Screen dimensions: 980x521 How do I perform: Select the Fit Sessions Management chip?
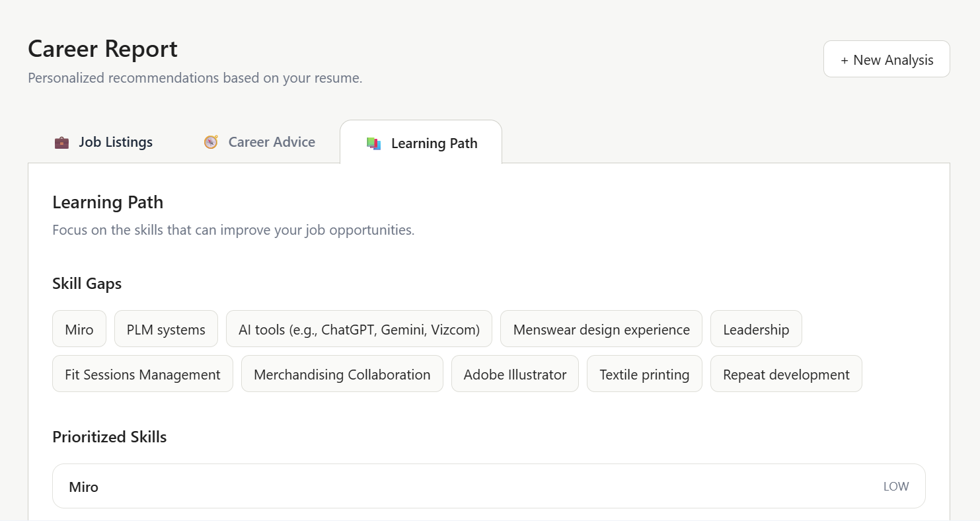coord(143,374)
